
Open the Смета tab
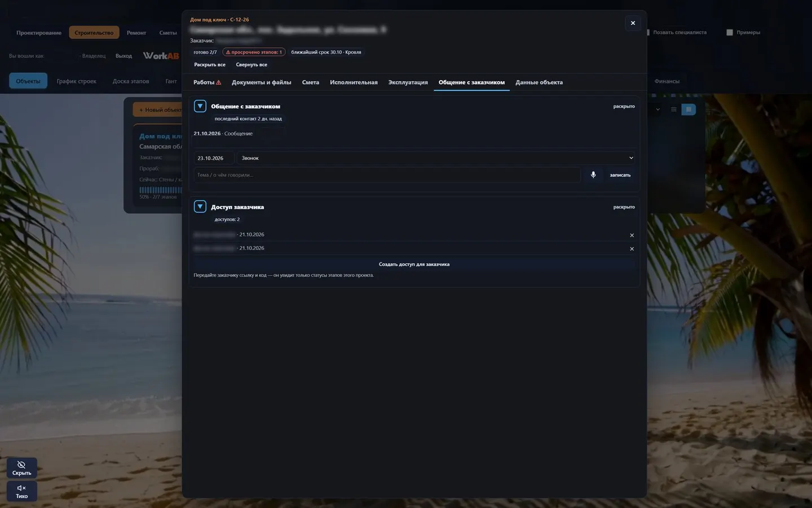click(311, 82)
